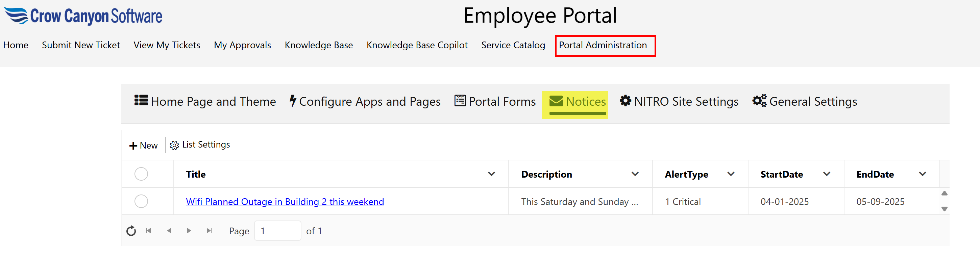The image size is (980, 261).
Task: Add a new notice with New
Action: (143, 146)
